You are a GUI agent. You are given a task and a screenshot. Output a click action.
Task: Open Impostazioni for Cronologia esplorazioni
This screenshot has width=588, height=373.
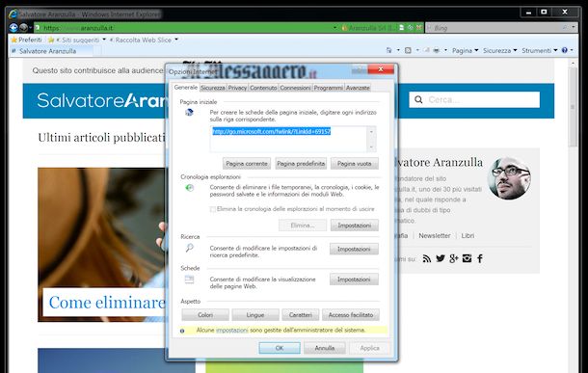click(x=355, y=226)
